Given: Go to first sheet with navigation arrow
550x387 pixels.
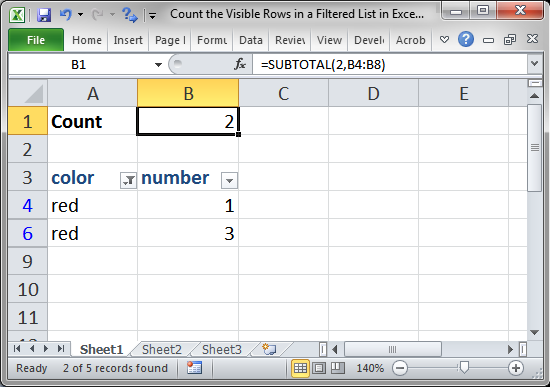Looking at the screenshot, I should pos(16,349).
